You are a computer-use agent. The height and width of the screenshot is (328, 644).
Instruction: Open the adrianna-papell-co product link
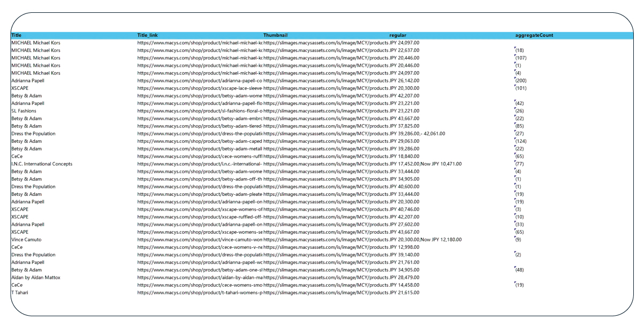pyautogui.click(x=200, y=81)
